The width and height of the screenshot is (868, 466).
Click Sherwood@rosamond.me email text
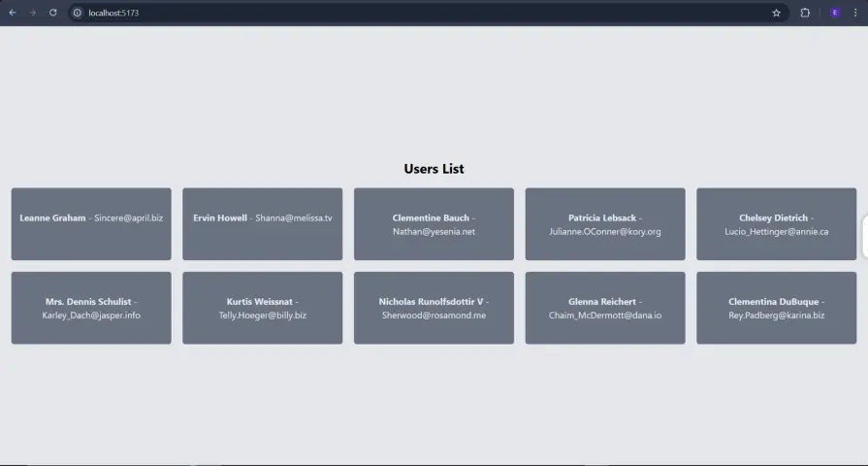click(x=434, y=316)
